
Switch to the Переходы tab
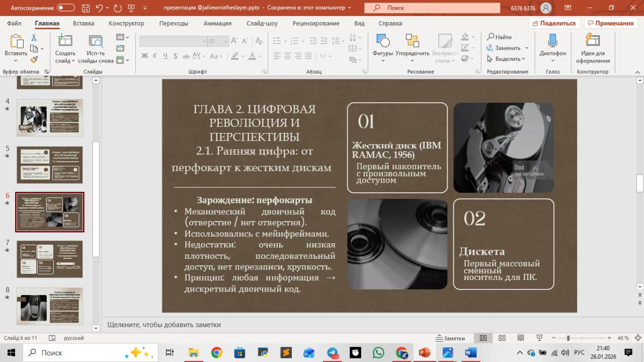click(x=174, y=24)
